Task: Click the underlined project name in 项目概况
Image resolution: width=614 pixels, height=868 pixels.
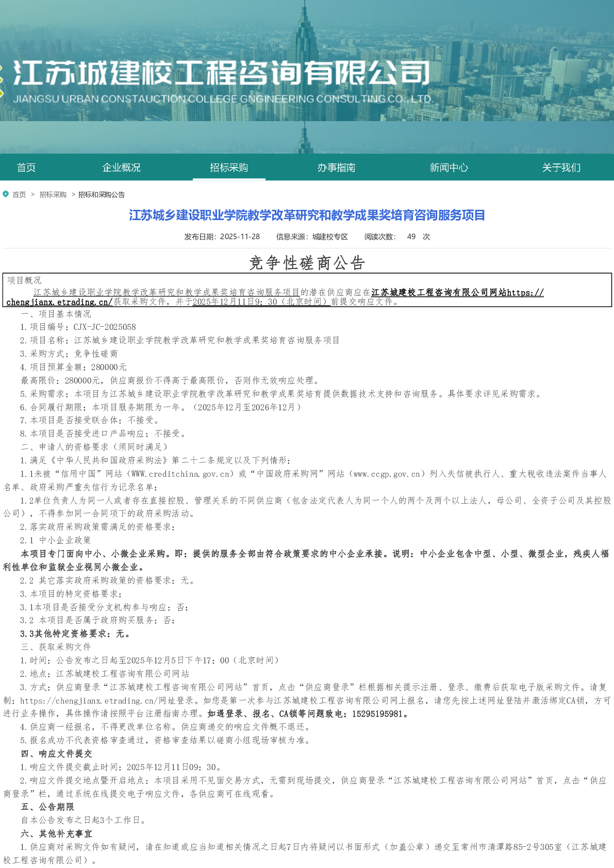Action: pyautogui.click(x=166, y=293)
